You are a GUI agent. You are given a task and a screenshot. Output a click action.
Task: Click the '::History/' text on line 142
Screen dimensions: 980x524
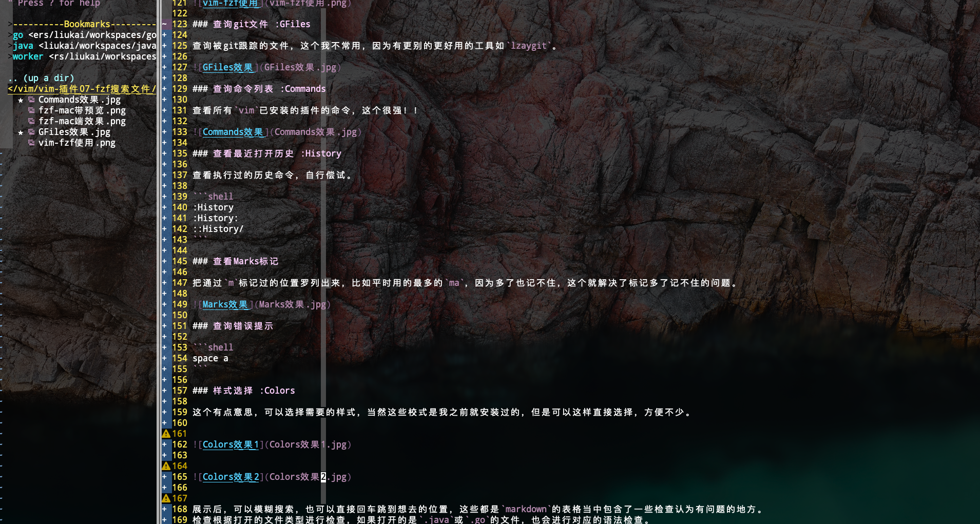tap(218, 229)
